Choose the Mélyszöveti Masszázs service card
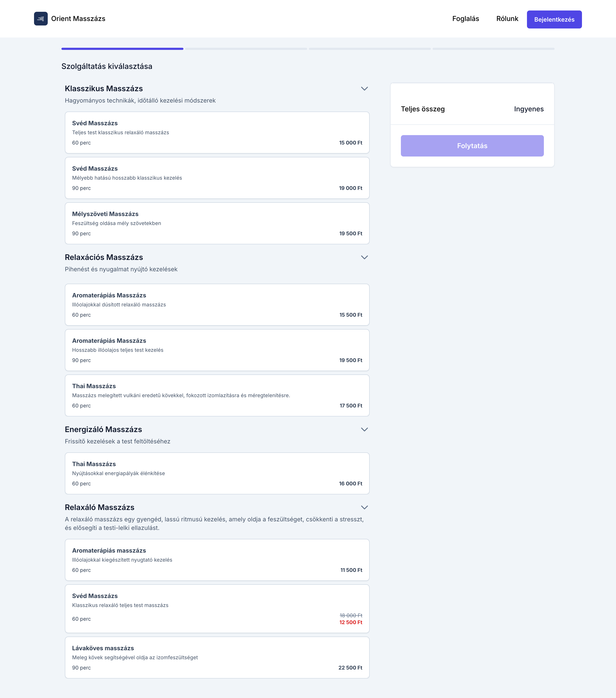Screen dimensions: 616x698 [x=217, y=223]
